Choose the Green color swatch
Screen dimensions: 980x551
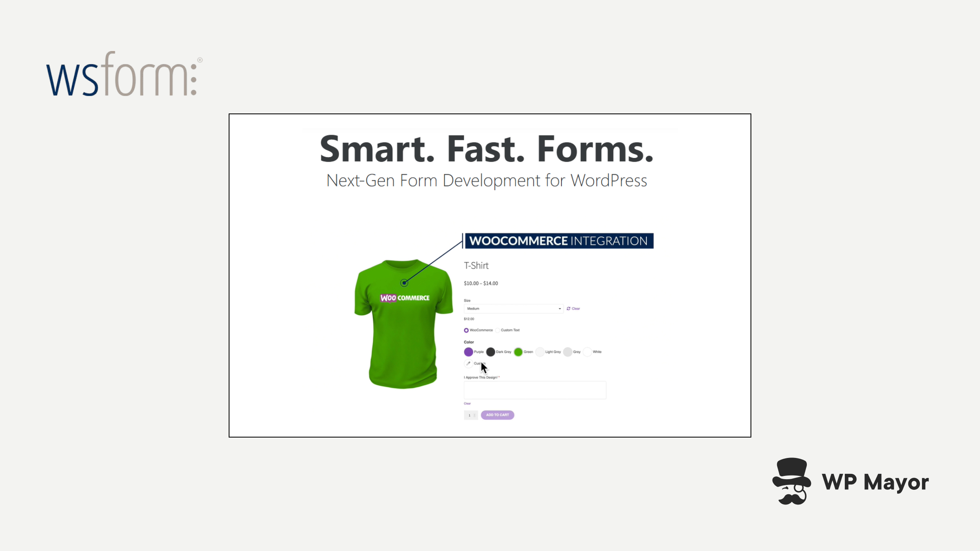click(x=518, y=352)
